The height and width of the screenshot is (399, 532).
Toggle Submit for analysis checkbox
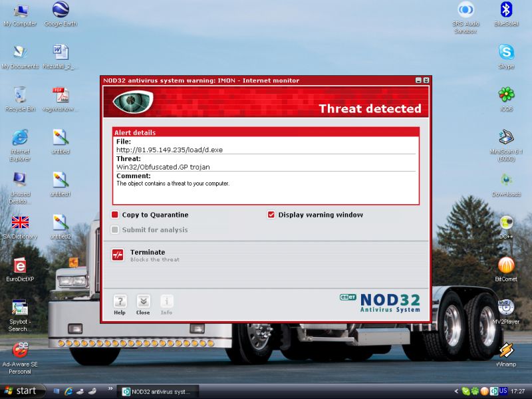click(115, 230)
